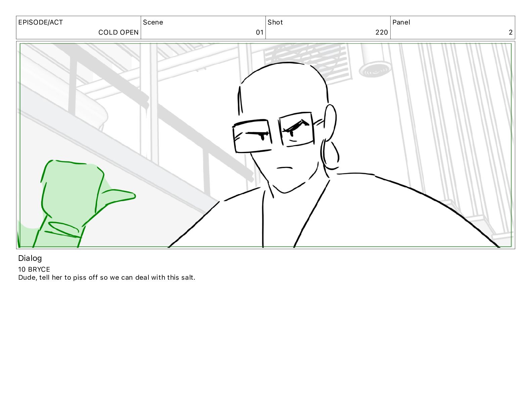532x411 pixels.
Task: Select the Dialog heading
Action: [x=30, y=258]
